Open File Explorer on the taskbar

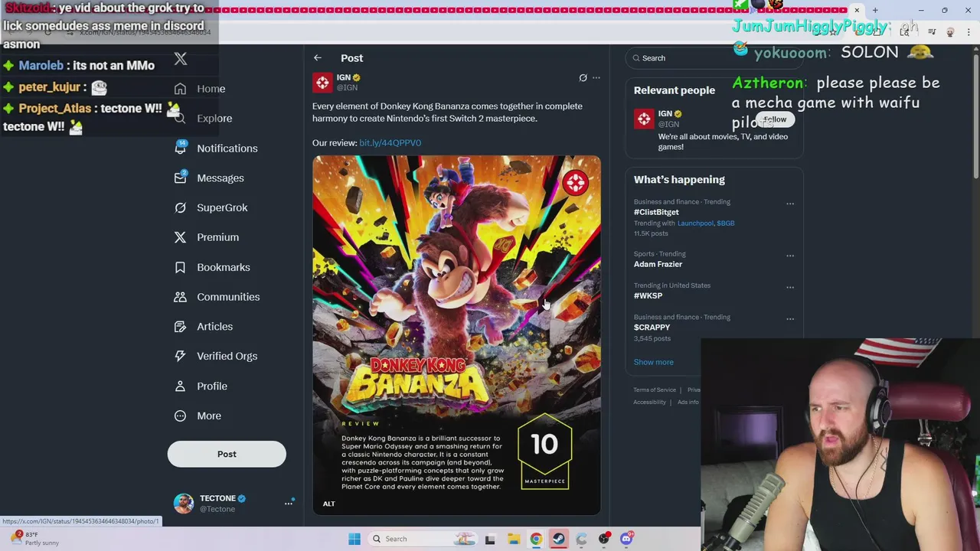513,539
